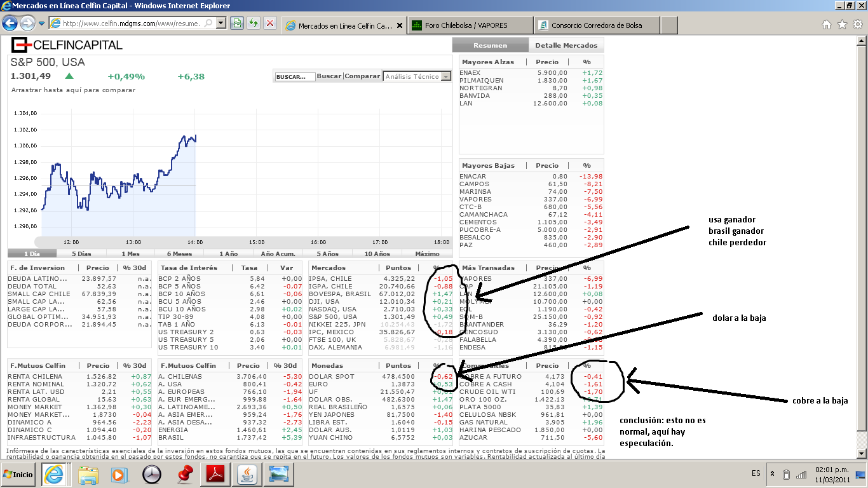This screenshot has height=488, width=868.
Task: Select the 1 Mes chart range
Action: point(130,254)
